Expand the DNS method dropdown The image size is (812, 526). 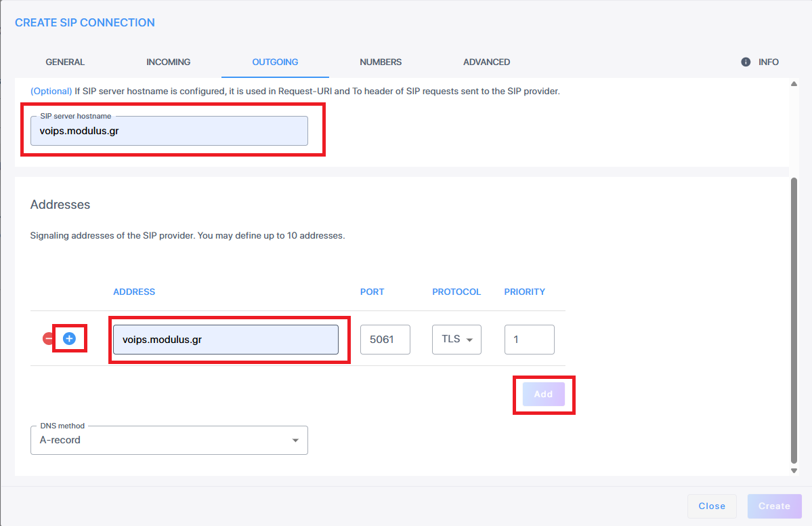tap(169, 440)
